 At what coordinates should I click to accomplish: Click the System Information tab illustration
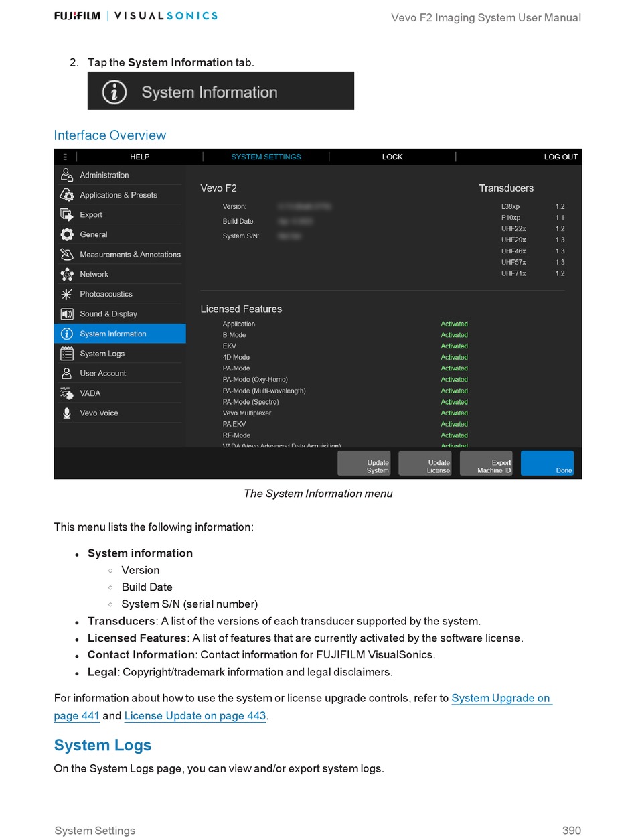point(221,90)
